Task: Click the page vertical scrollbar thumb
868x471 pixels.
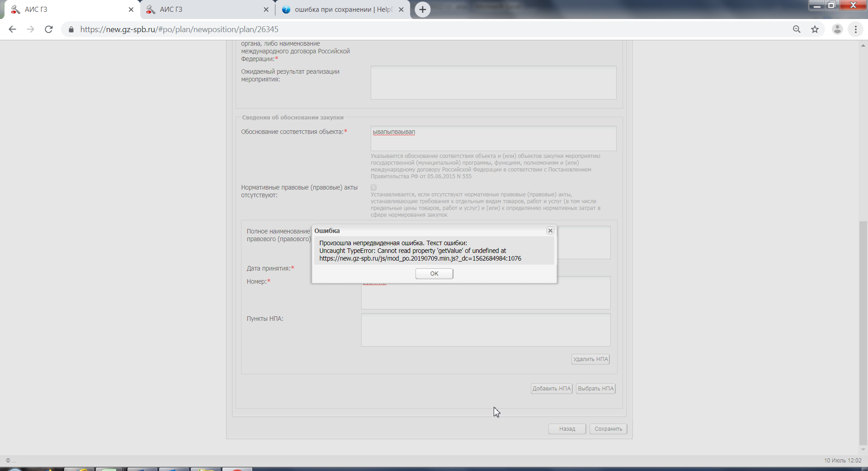Action: (863, 333)
